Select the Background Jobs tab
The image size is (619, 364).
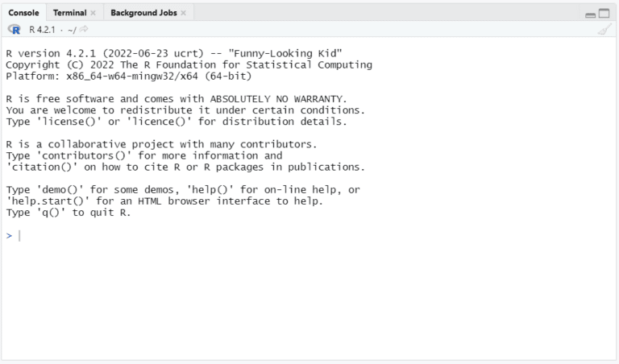click(x=143, y=13)
